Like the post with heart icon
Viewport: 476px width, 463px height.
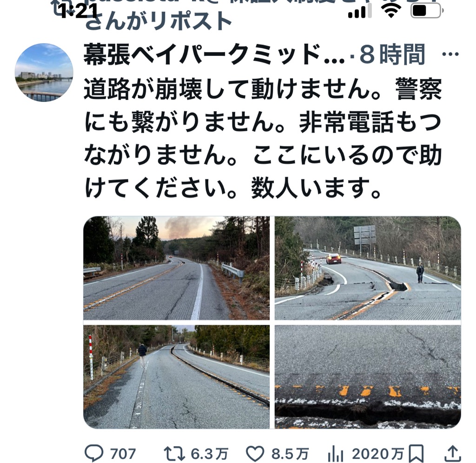coord(255,454)
